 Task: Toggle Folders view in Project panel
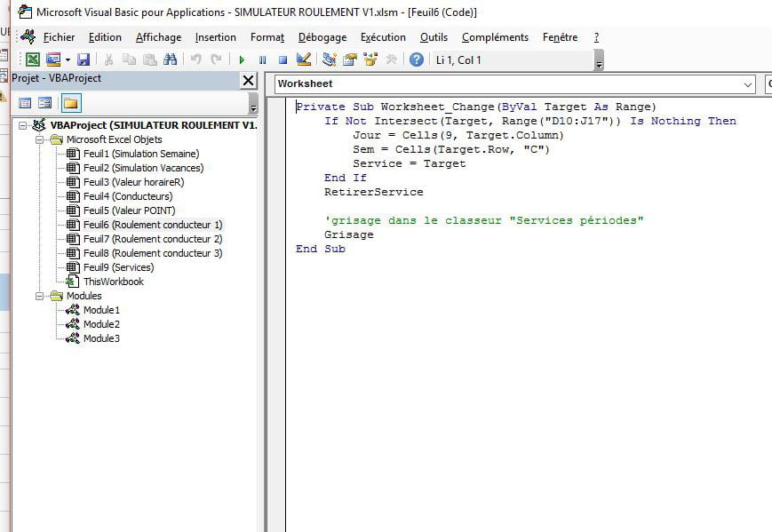pyautogui.click(x=71, y=103)
